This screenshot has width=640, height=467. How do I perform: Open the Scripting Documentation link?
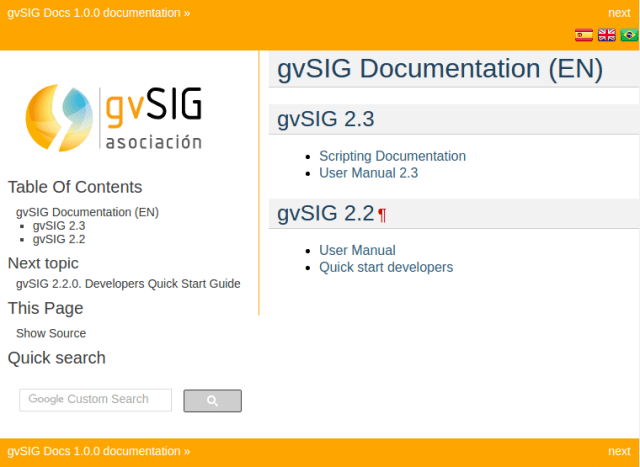(x=392, y=156)
